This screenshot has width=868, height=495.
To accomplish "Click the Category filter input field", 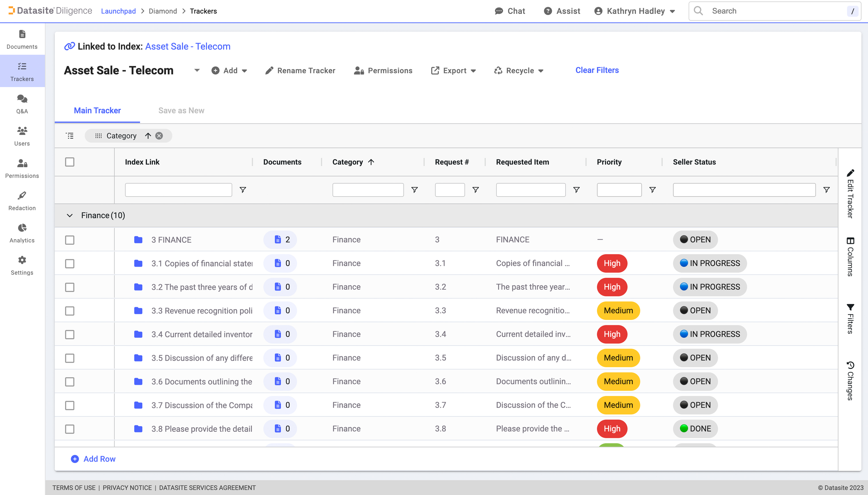I will click(x=368, y=190).
